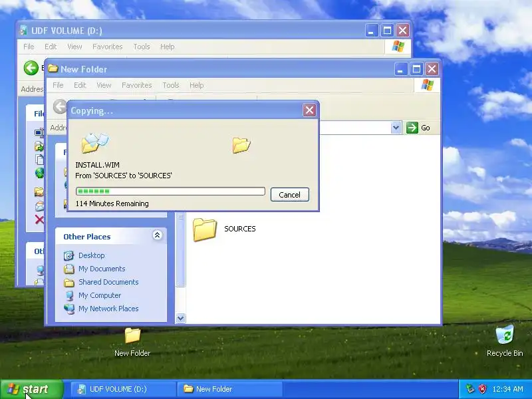The height and width of the screenshot is (399, 532).
Task: Click the globe publish icon in UDF sidebar
Action: point(39,173)
